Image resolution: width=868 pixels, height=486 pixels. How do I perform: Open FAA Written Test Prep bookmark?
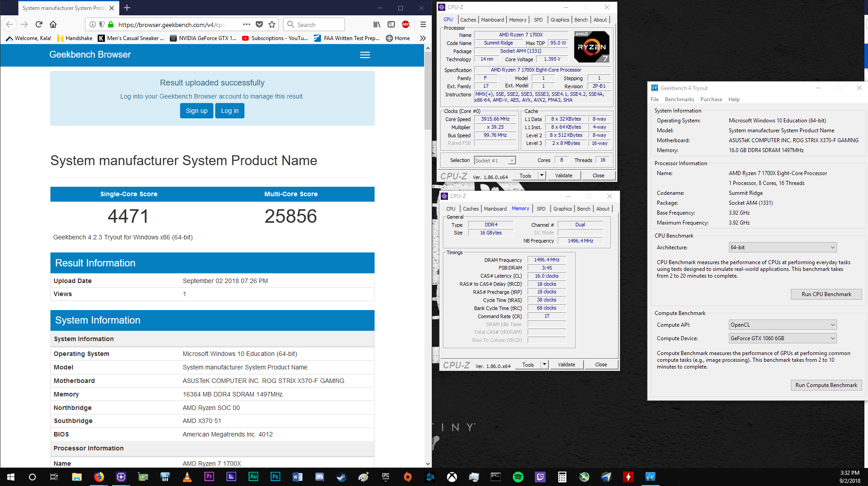pyautogui.click(x=347, y=38)
